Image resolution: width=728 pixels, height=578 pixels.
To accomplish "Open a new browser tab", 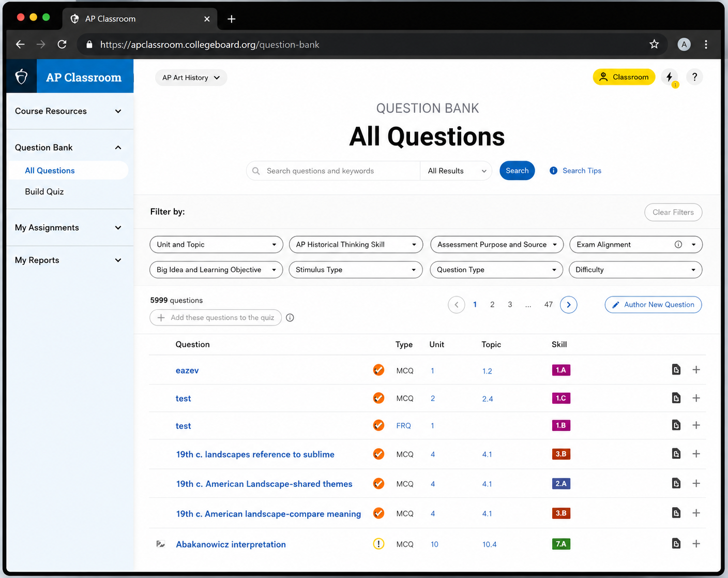I will 232,19.
